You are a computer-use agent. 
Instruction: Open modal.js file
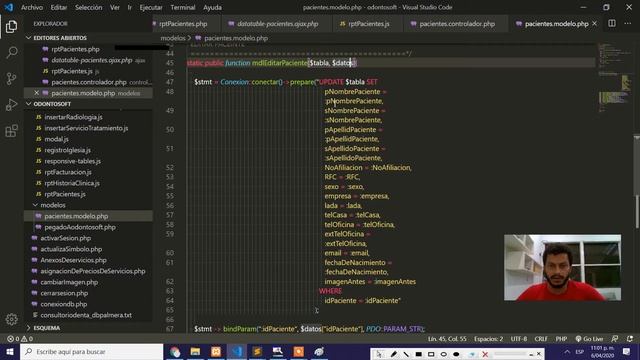coord(56,139)
